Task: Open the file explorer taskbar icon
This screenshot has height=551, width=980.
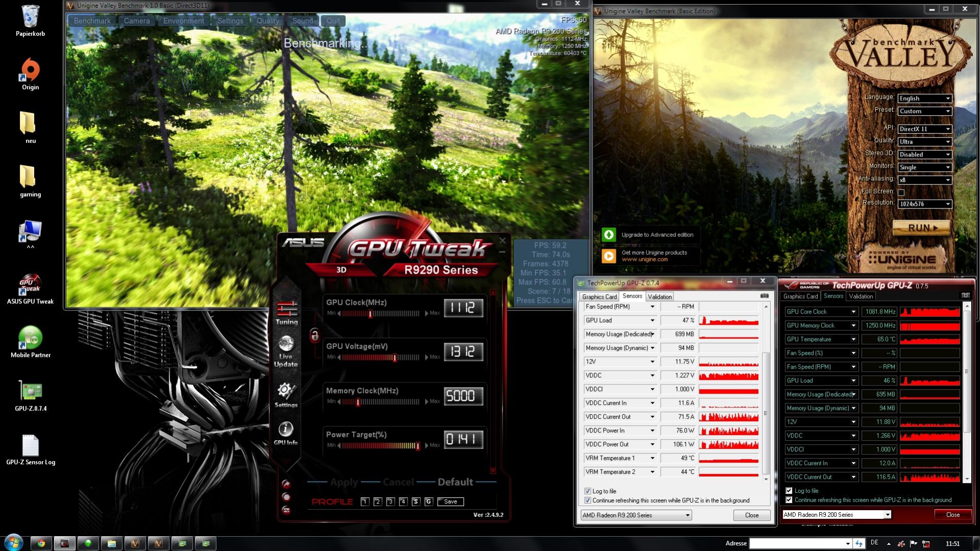Action: click(111, 543)
